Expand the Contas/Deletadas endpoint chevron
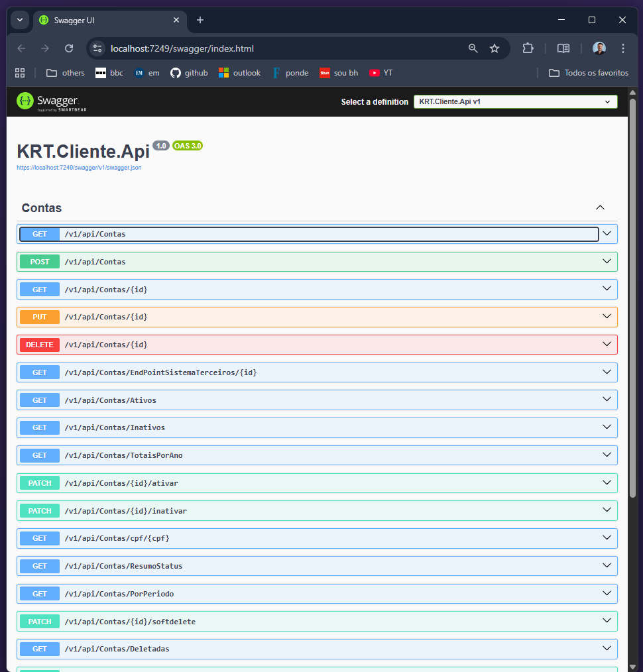The image size is (643, 672). (x=607, y=648)
